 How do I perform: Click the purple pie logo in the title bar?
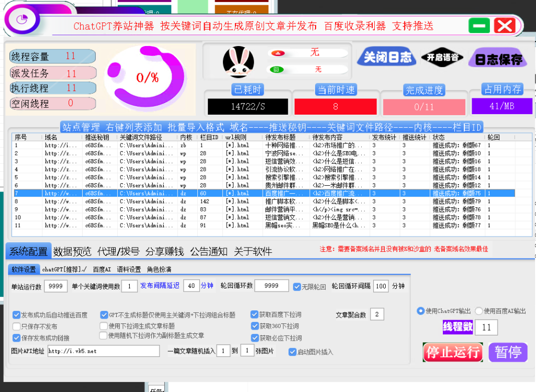[21, 19]
